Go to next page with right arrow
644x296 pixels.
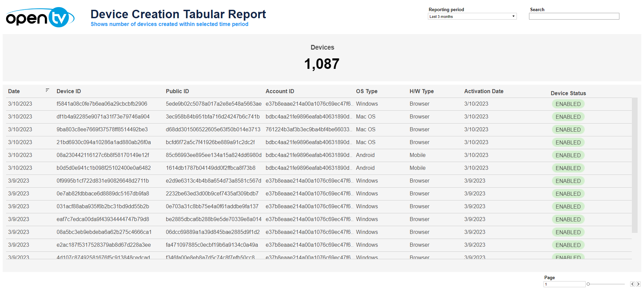tap(638, 284)
